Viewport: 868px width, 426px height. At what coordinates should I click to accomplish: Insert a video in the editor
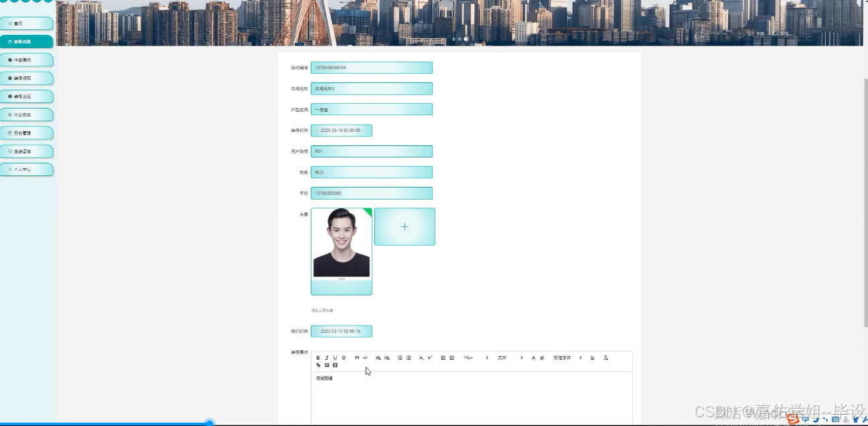[x=335, y=365]
